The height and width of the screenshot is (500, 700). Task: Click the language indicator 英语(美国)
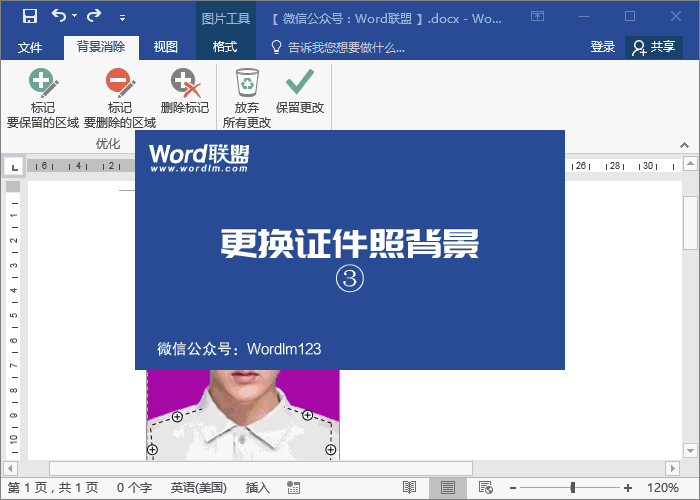tap(199, 488)
